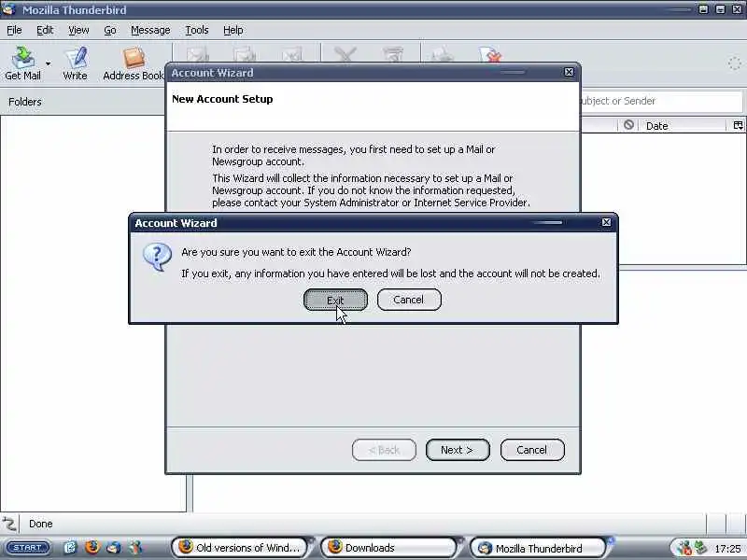Viewport: 747px width, 560px height.
Task: Click the wizard's bottom Cancel button
Action: click(x=532, y=450)
